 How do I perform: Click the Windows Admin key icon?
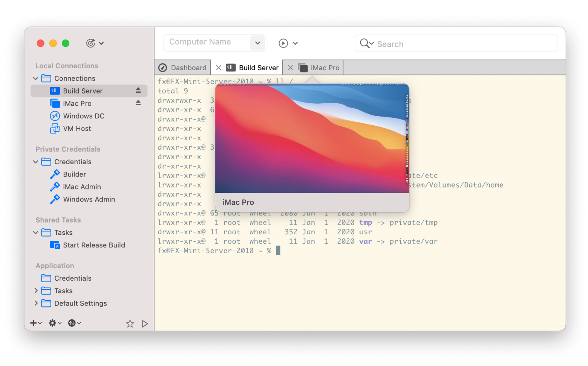(x=55, y=199)
